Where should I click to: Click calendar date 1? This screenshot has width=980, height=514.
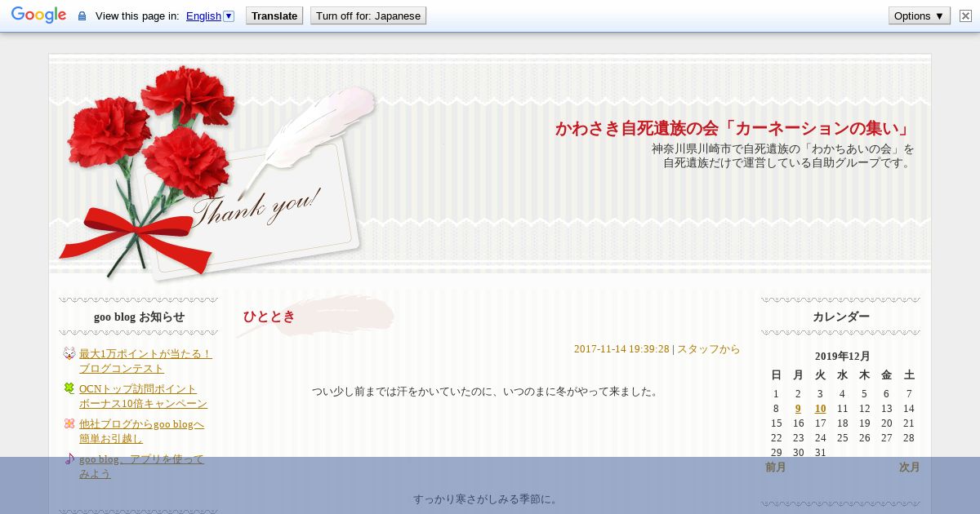[x=776, y=394]
